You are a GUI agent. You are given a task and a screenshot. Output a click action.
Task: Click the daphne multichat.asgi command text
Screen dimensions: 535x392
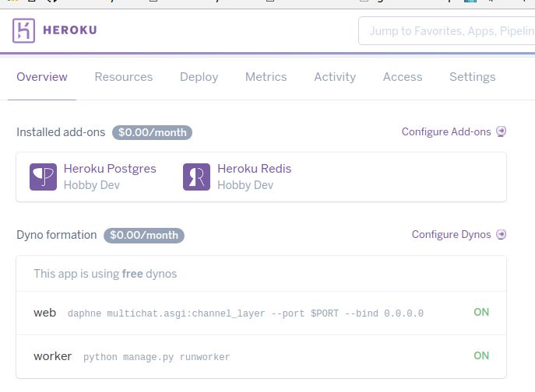(x=245, y=313)
